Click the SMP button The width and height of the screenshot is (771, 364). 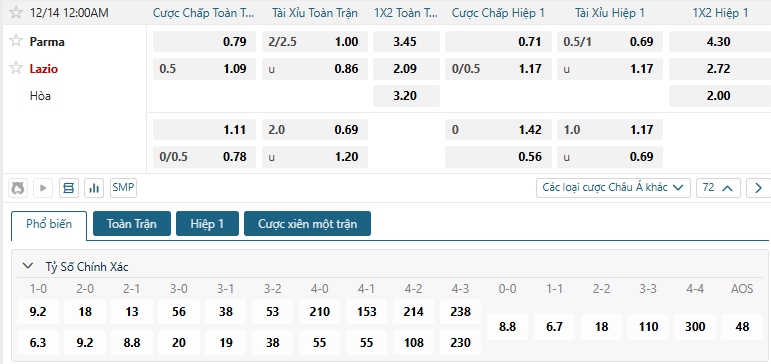point(123,188)
